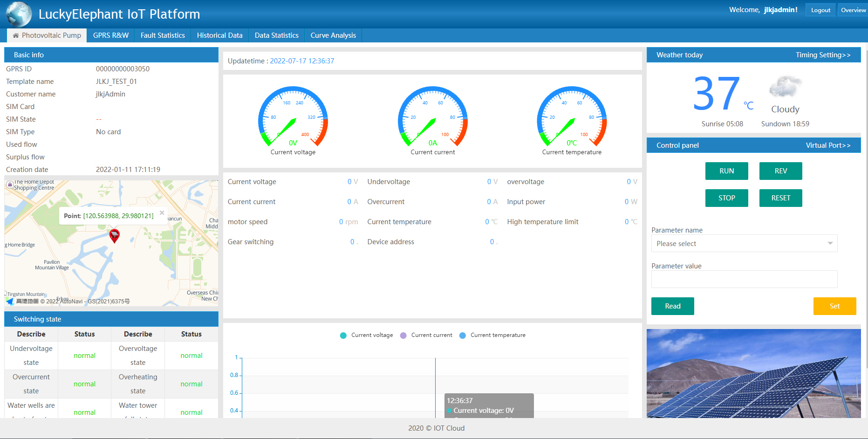Close the map point popup
This screenshot has height=439, width=868.
[162, 213]
